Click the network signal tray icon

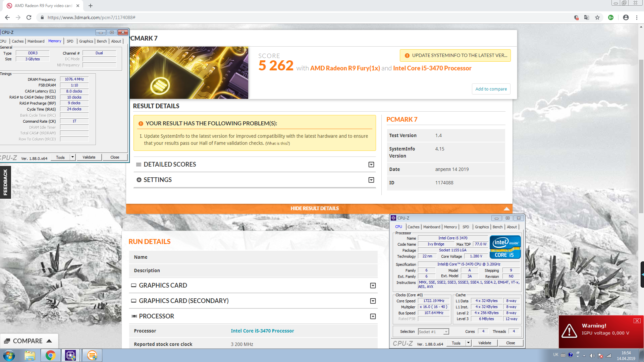(x=608, y=355)
